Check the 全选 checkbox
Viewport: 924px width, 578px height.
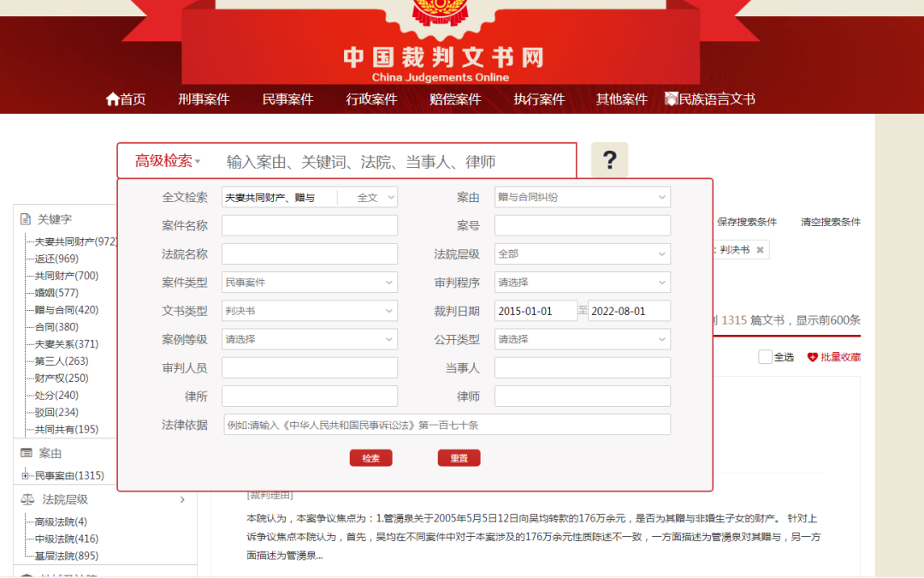point(765,357)
